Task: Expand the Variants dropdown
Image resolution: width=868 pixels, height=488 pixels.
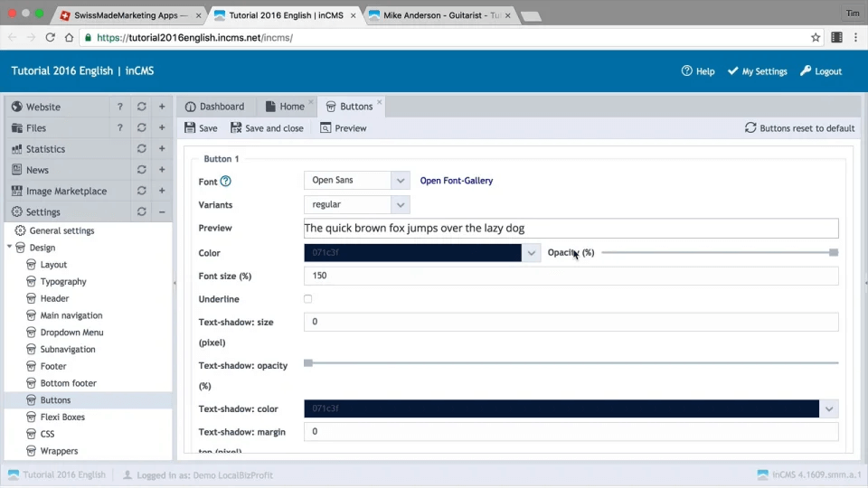Action: (401, 205)
